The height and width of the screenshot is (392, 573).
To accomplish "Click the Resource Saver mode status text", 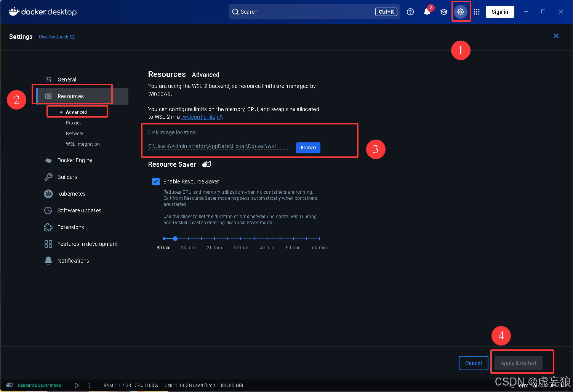I will (39, 385).
